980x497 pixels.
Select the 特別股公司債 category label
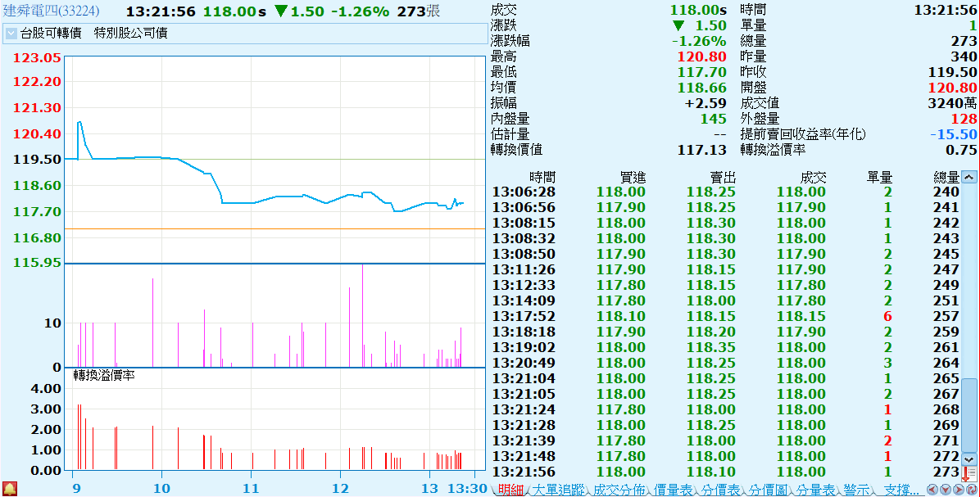(x=130, y=34)
